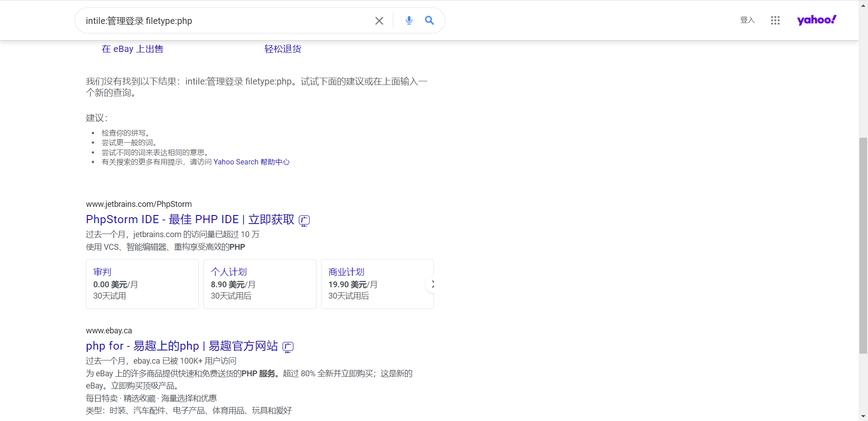The width and height of the screenshot is (868, 421).
Task: Open PhpStorm IDE result title
Action: pos(190,220)
